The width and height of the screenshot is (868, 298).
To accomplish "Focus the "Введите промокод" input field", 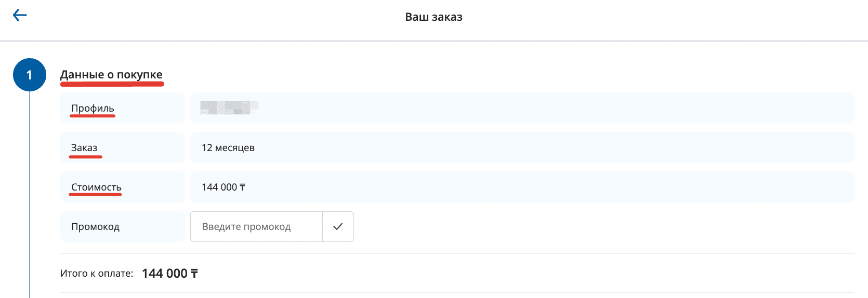I will [256, 226].
